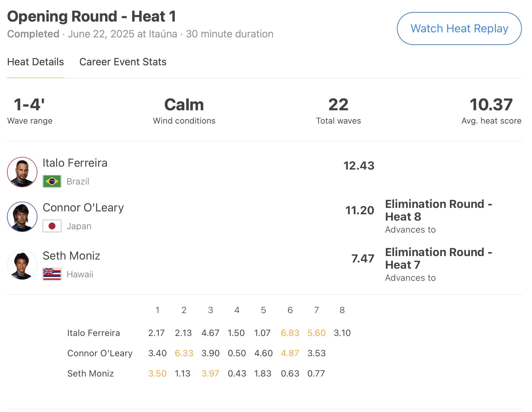Go to Elimination Round Heat 7

438,259
